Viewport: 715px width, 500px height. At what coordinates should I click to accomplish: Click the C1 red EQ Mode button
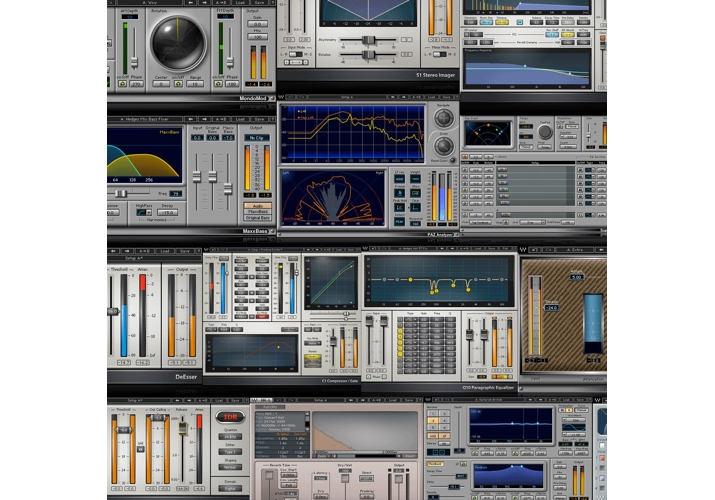pos(262,316)
